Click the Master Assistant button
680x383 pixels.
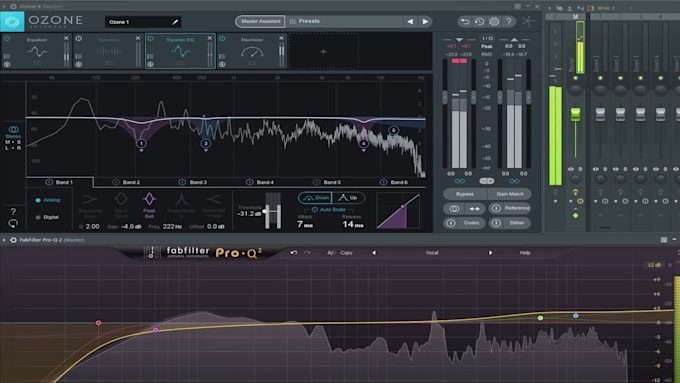260,21
